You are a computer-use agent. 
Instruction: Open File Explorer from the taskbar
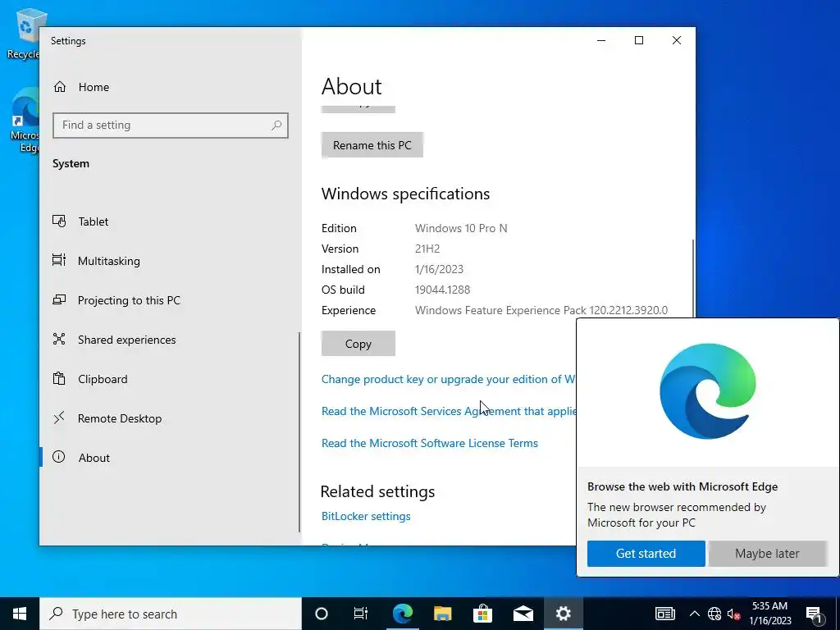pyautogui.click(x=442, y=614)
